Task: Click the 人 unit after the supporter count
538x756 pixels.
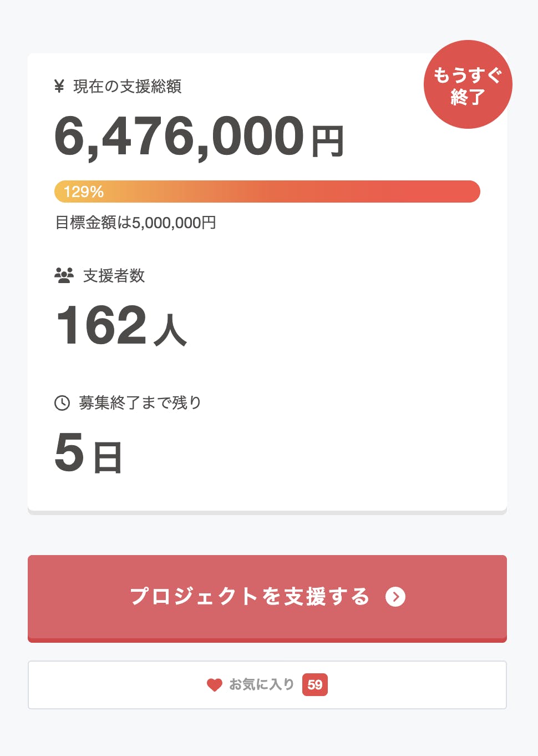Action: 170,330
